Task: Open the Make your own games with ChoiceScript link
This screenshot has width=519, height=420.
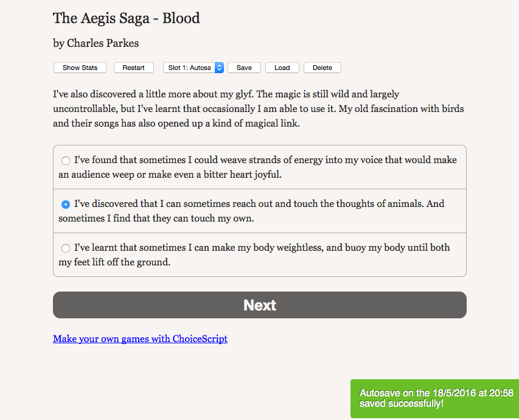Action: point(140,338)
